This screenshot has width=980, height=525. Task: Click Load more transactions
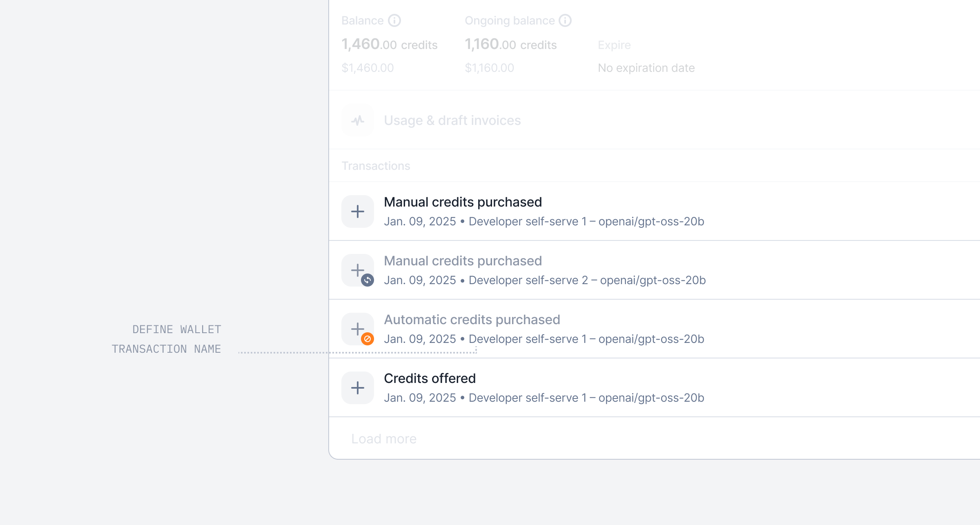(x=384, y=439)
